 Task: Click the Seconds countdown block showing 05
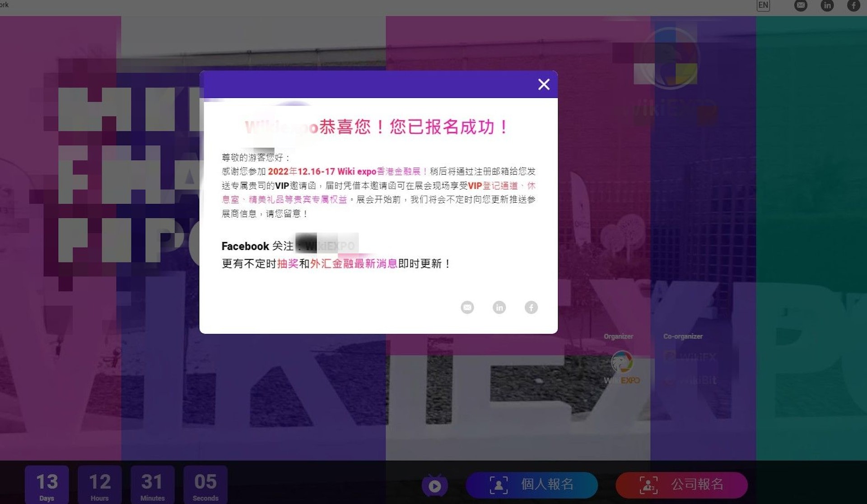pos(205,483)
